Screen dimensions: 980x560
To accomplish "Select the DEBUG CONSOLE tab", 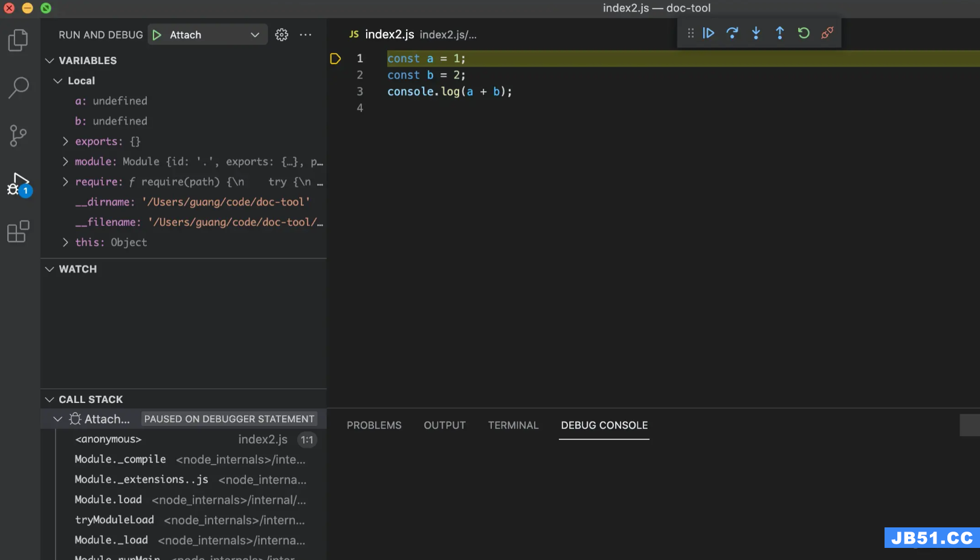I will pos(604,425).
